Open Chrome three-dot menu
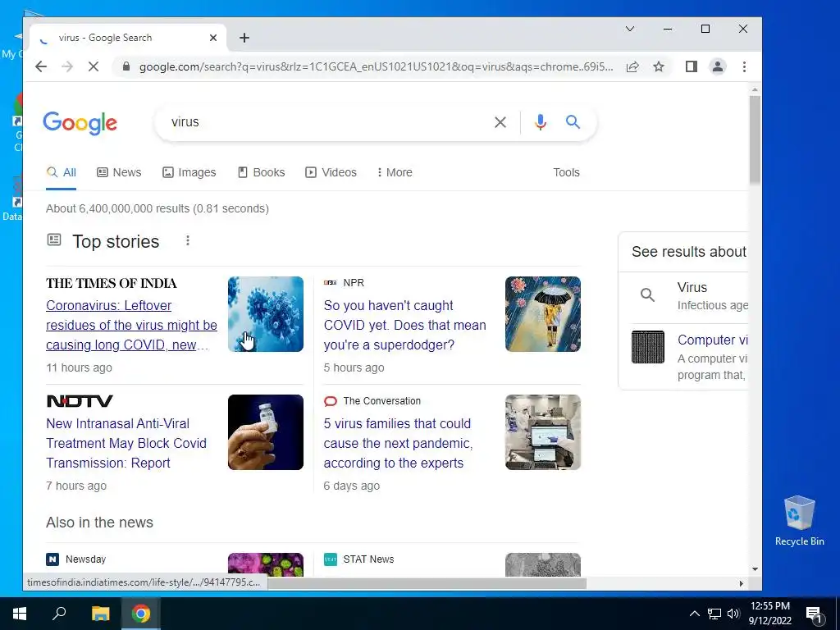Viewport: 840px width, 630px height. (x=744, y=67)
